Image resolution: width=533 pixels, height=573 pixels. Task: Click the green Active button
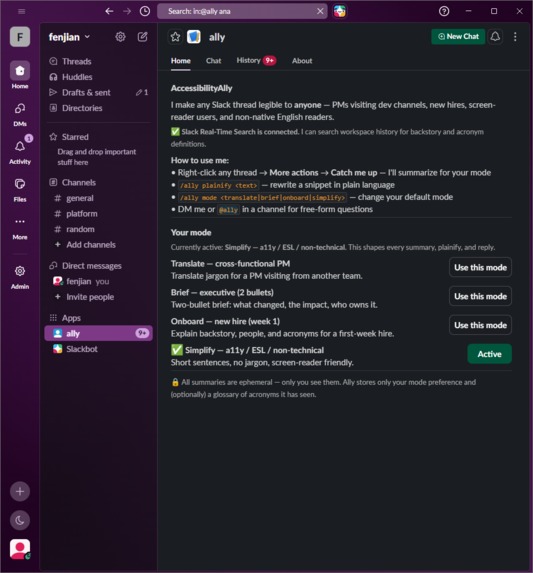tap(489, 354)
